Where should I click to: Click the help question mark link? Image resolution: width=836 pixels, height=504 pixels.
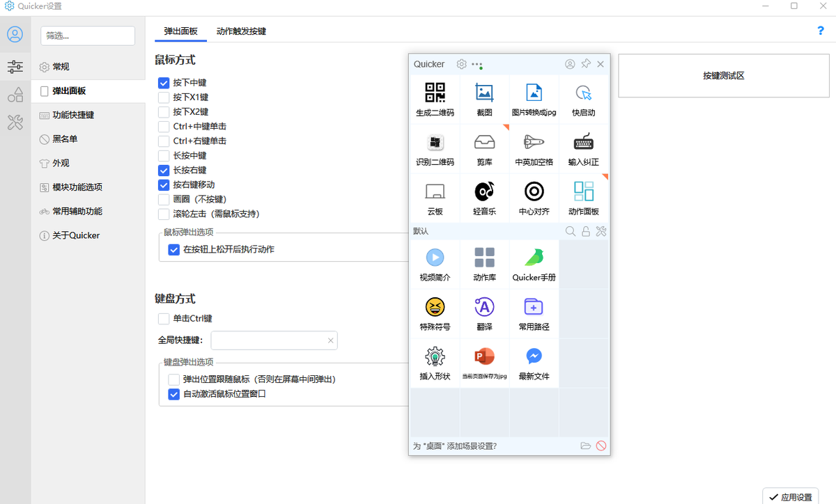pos(820,31)
